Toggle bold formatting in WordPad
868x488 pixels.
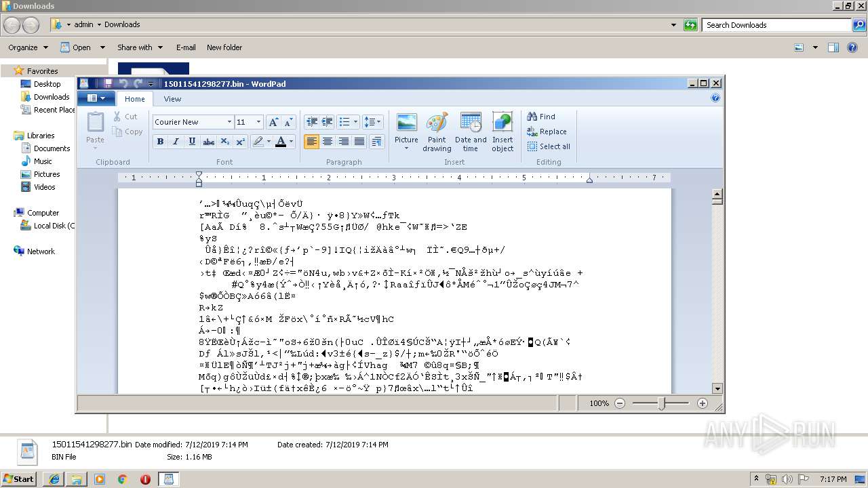pos(160,142)
